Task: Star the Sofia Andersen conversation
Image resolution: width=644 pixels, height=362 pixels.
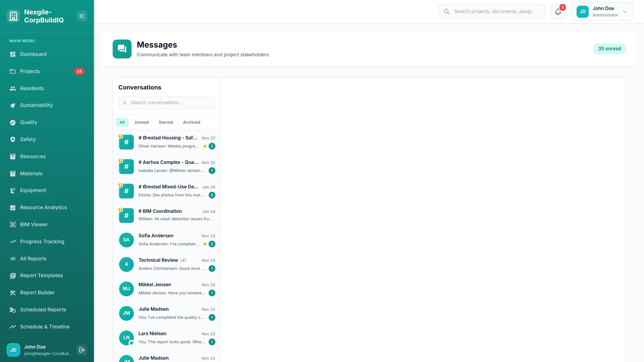Action: tap(205, 244)
